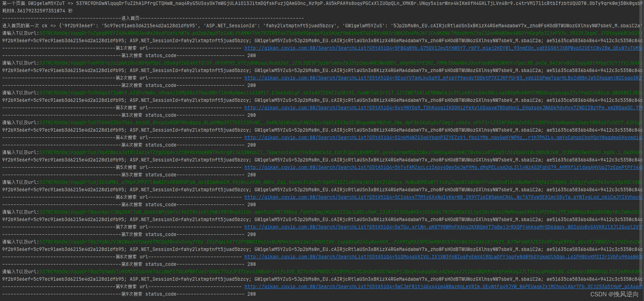Click the '第3次搜索 status_code' text
Viewport: 644px width, 301px height.
click(149, 115)
